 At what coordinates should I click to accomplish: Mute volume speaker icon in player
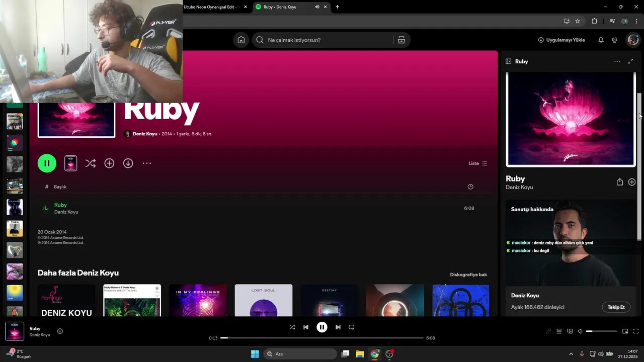point(580,331)
